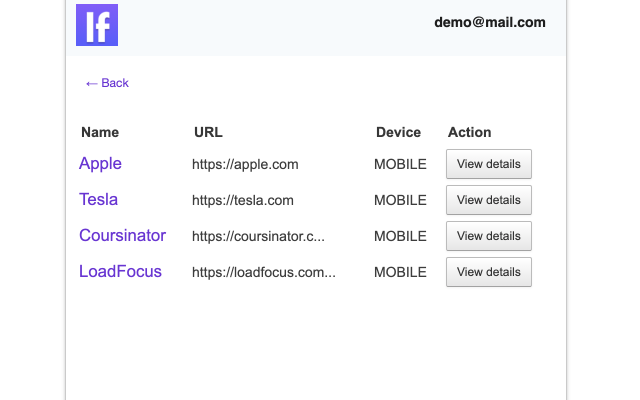This screenshot has height=400, width=640.
Task: Click the https://apple.com URL text
Action: (245, 164)
